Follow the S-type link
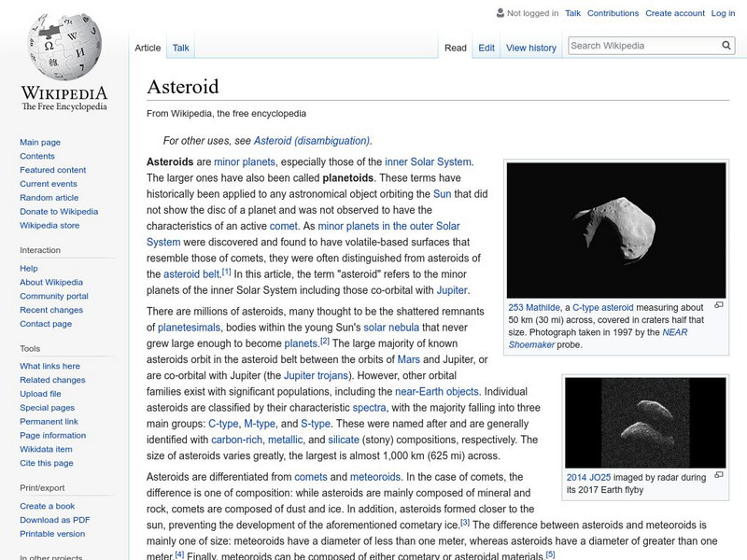This screenshot has width=747, height=560. (316, 424)
